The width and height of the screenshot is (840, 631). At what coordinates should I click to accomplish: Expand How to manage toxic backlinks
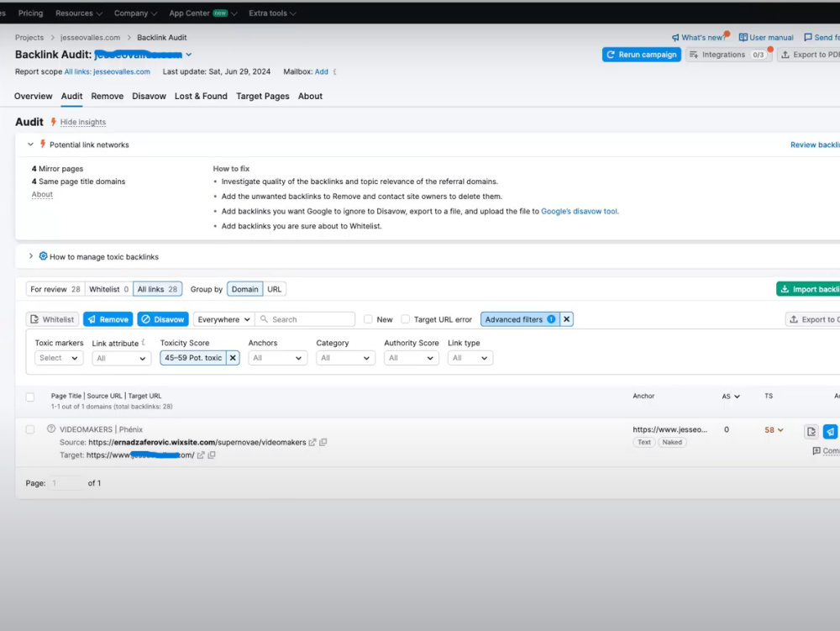pyautogui.click(x=30, y=256)
